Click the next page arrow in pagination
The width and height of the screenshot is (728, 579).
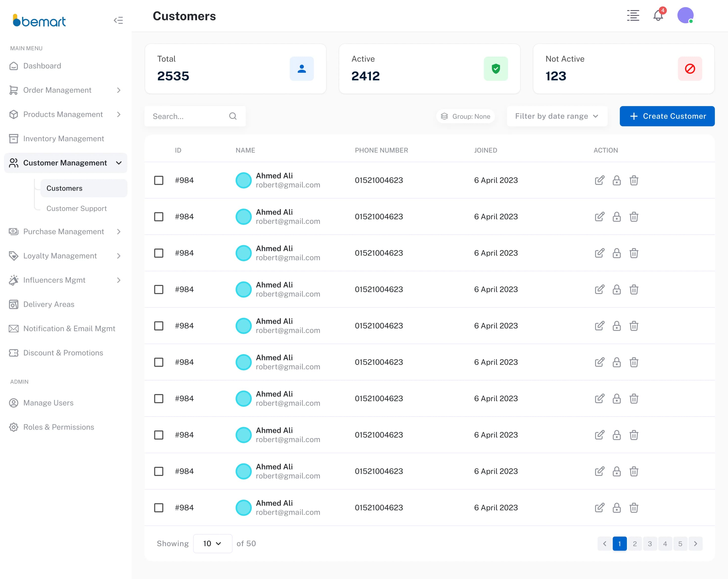pos(695,544)
